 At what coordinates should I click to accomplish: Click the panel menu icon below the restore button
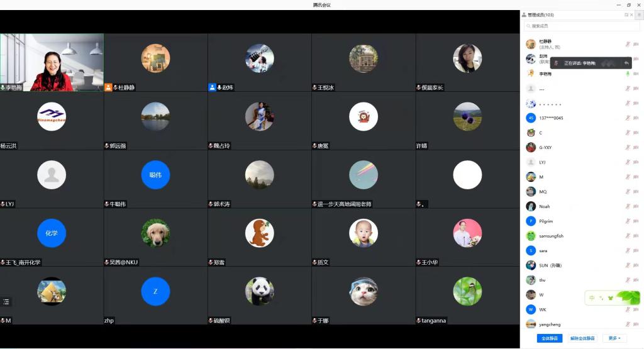tap(639, 14)
